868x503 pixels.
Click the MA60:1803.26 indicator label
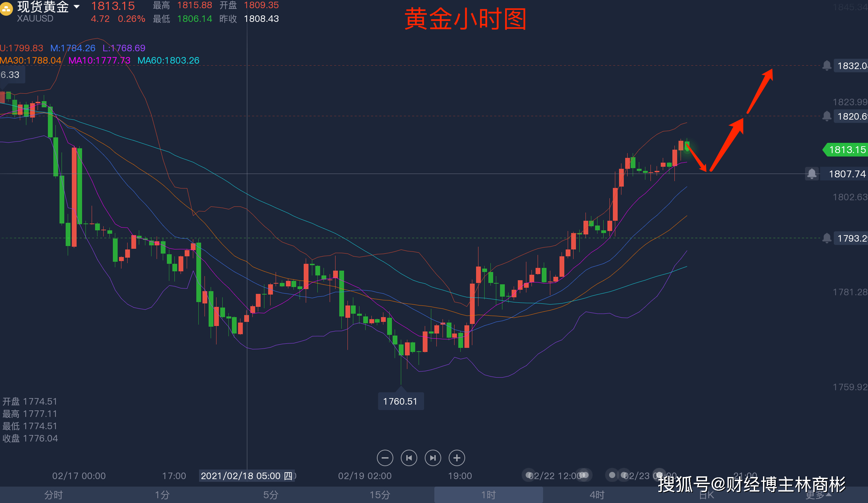tap(168, 60)
